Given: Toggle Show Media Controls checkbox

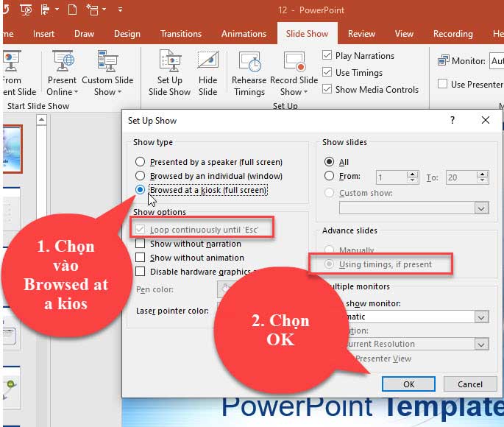Looking at the screenshot, I should coord(327,88).
